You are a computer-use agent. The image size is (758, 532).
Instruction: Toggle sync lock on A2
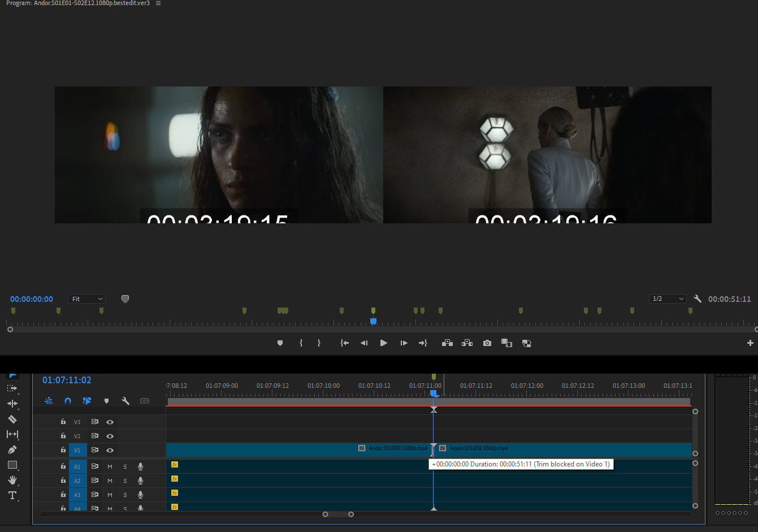[x=95, y=481]
